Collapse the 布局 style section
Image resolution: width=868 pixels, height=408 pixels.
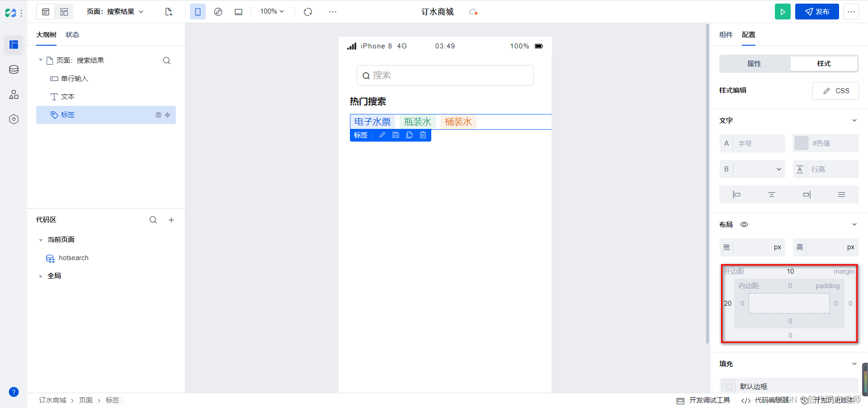pos(854,224)
